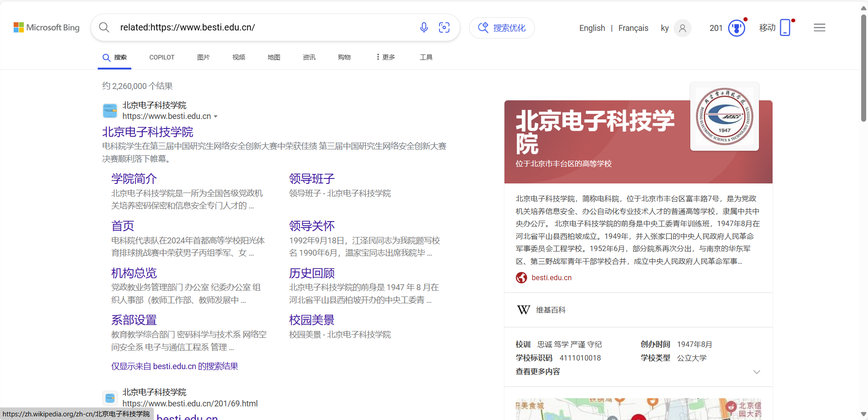Screen dimensions: 868x420
Task: Open the 领导关怀 sitelink
Action: tap(312, 226)
